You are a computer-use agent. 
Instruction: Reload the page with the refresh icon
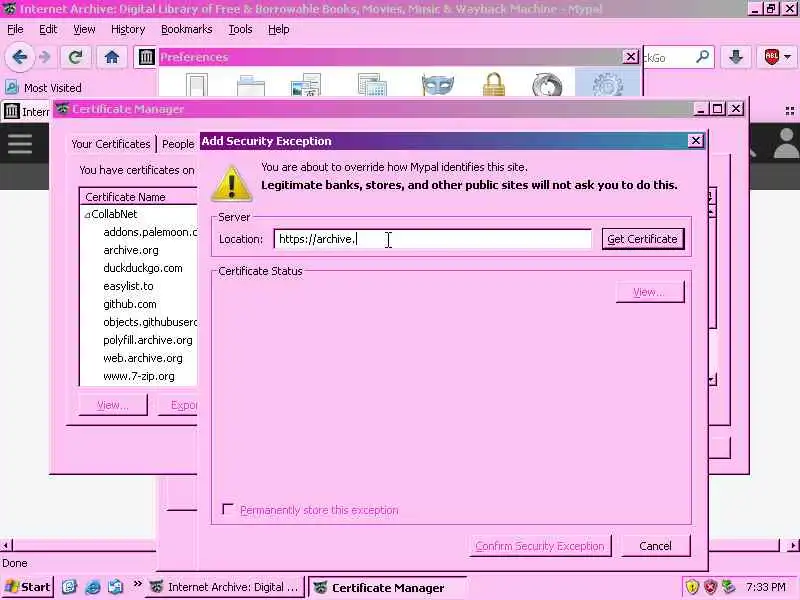coord(76,57)
